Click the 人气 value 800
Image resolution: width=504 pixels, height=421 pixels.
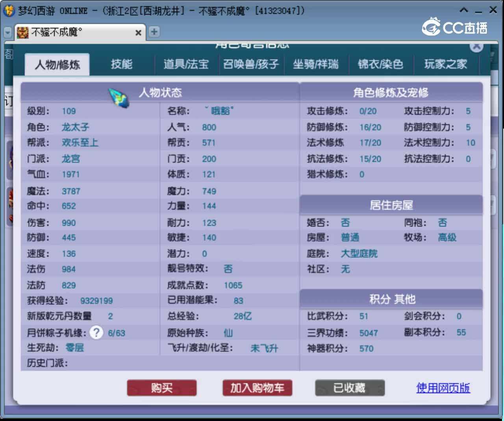pyautogui.click(x=209, y=127)
